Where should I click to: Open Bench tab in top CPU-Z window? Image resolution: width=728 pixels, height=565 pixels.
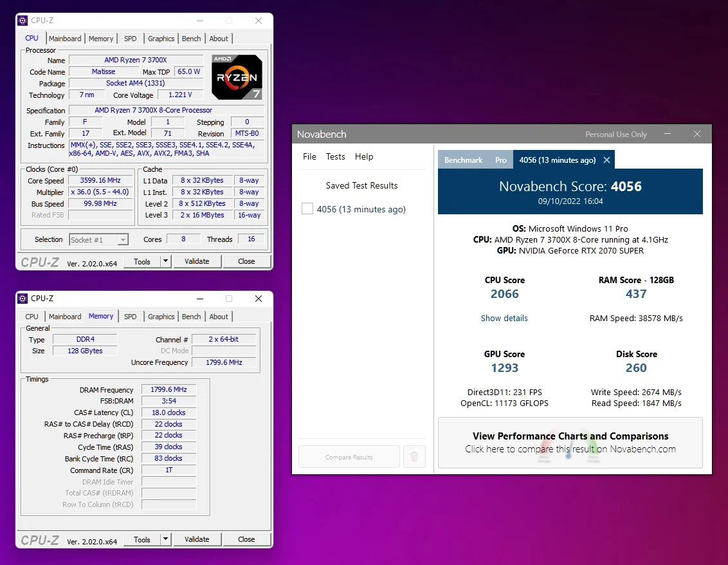(191, 39)
